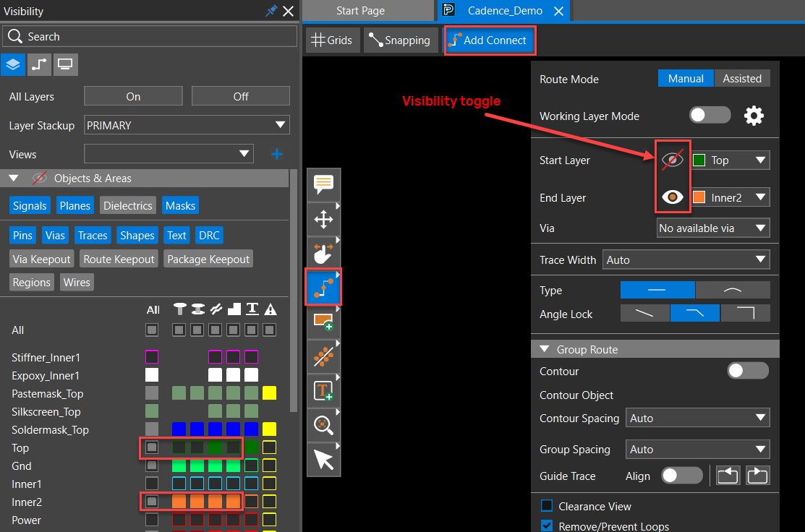Click the pins column header icon
805x532 pixels.
coord(179,309)
